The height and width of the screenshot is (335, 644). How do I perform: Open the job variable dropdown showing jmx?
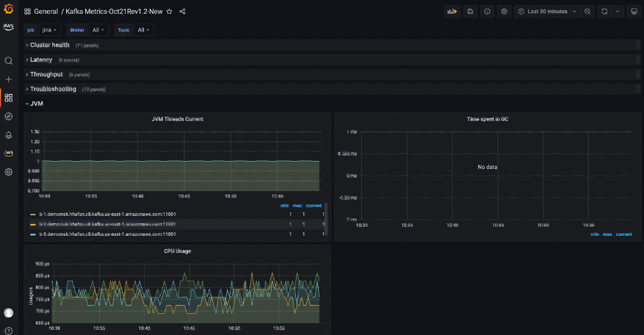(50, 30)
